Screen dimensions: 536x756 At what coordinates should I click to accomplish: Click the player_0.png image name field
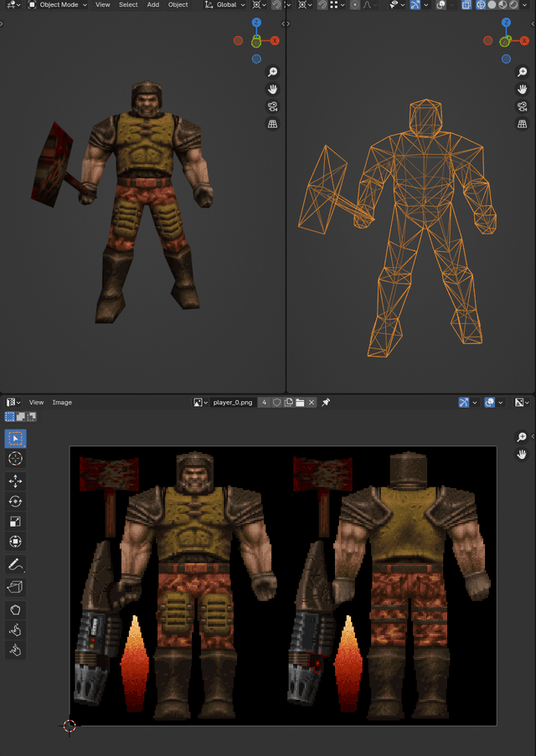[232, 403]
